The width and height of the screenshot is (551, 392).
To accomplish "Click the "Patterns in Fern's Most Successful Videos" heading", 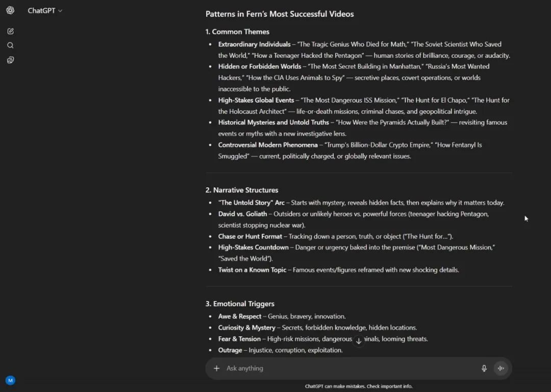I will tap(280, 14).
